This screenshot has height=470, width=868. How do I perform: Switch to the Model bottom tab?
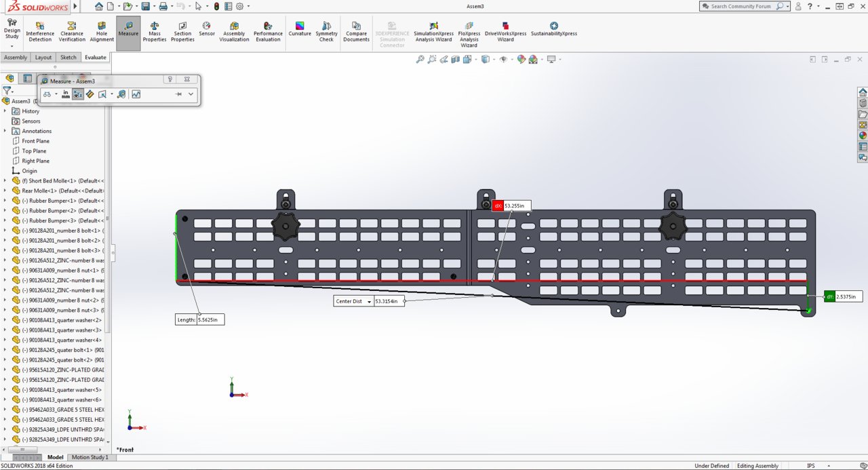(55, 457)
